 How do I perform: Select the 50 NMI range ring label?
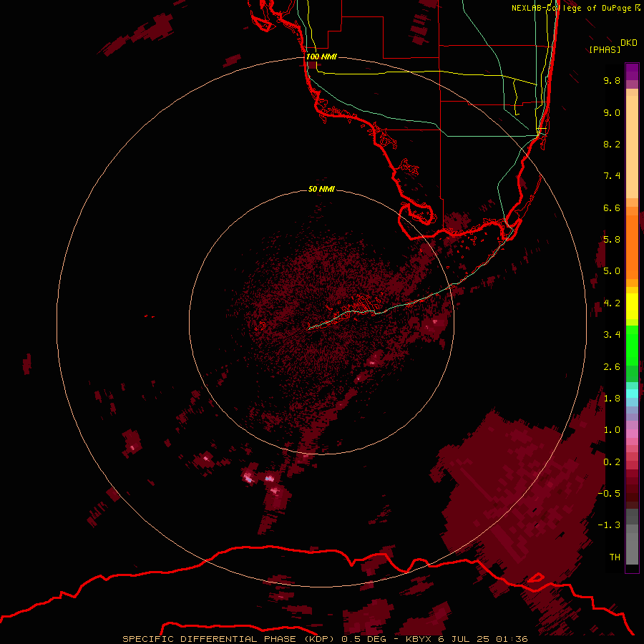coord(321,189)
